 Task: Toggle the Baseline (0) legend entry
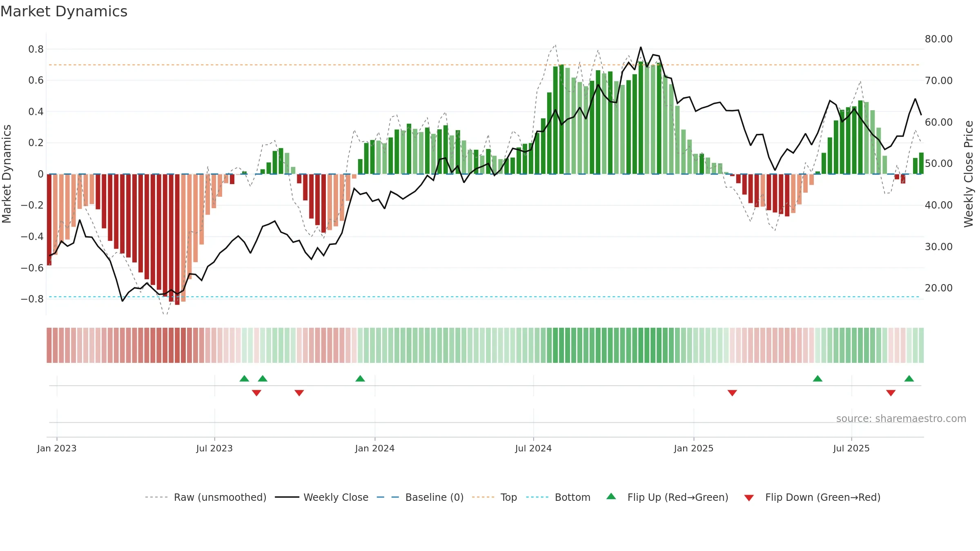point(420,497)
